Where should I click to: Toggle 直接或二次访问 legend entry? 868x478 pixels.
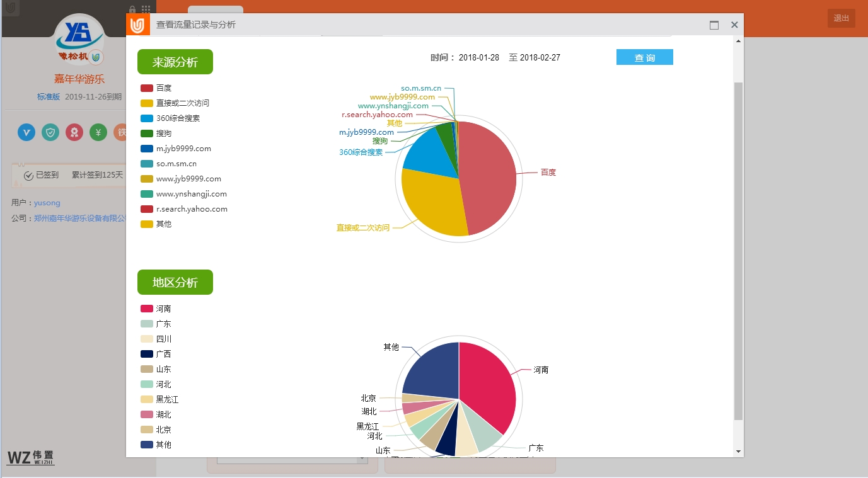tap(175, 103)
